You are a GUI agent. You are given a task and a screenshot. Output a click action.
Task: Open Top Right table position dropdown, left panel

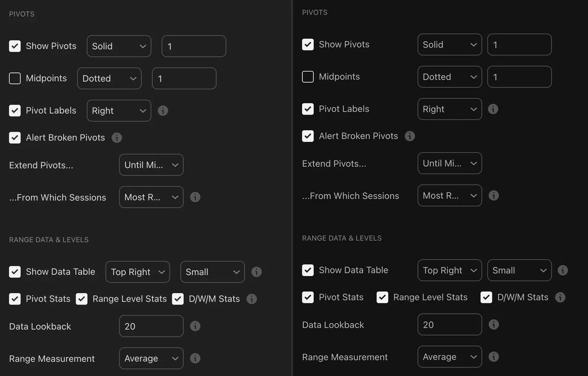pyautogui.click(x=138, y=272)
